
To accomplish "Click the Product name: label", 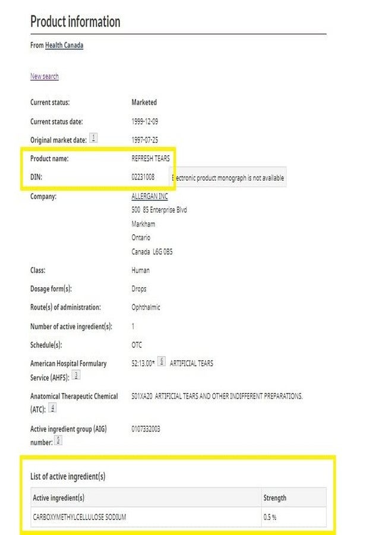I will coord(49,158).
